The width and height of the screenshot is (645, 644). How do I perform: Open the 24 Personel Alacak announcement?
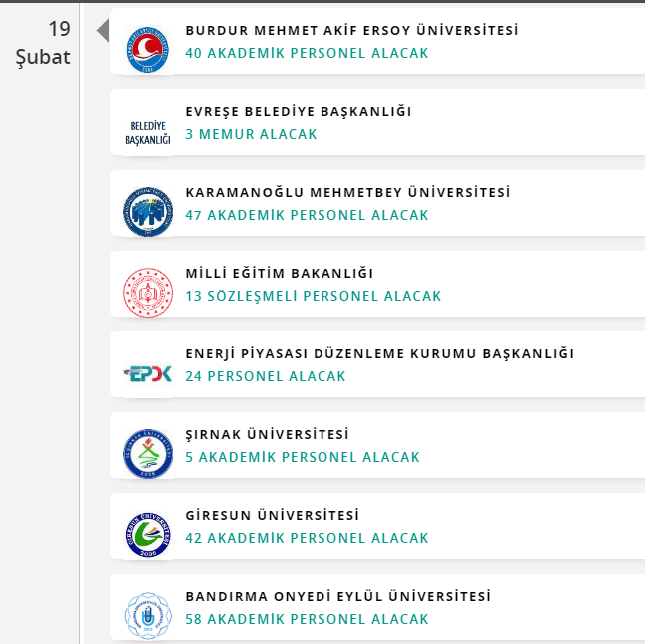coord(266,376)
